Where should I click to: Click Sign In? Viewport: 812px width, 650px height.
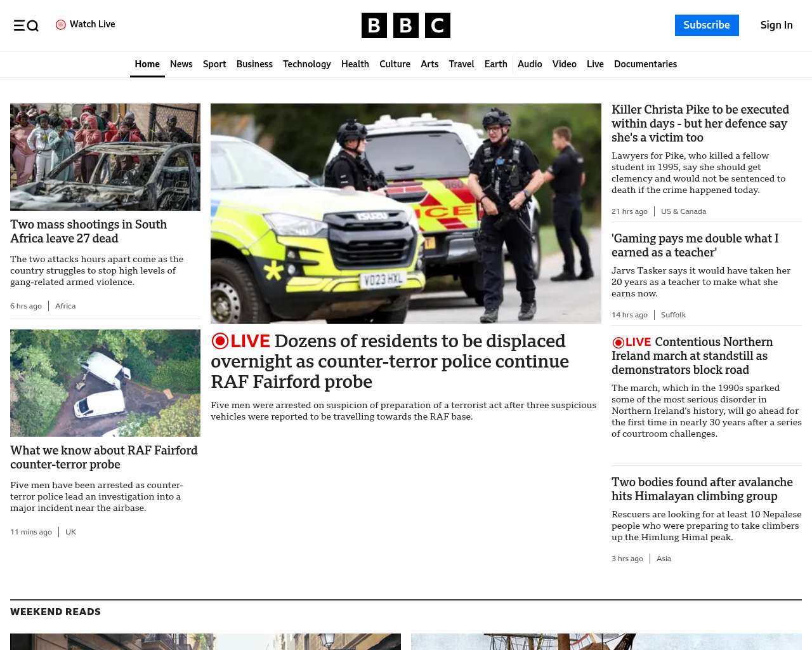tap(776, 25)
